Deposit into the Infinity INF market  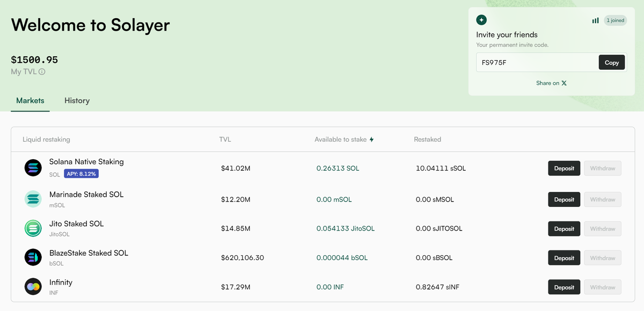tap(564, 287)
